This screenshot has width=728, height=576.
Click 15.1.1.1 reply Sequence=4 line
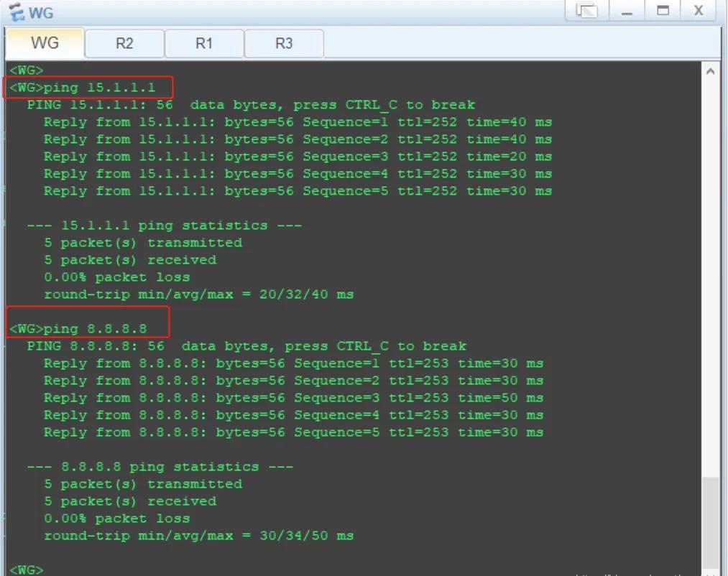click(x=298, y=174)
